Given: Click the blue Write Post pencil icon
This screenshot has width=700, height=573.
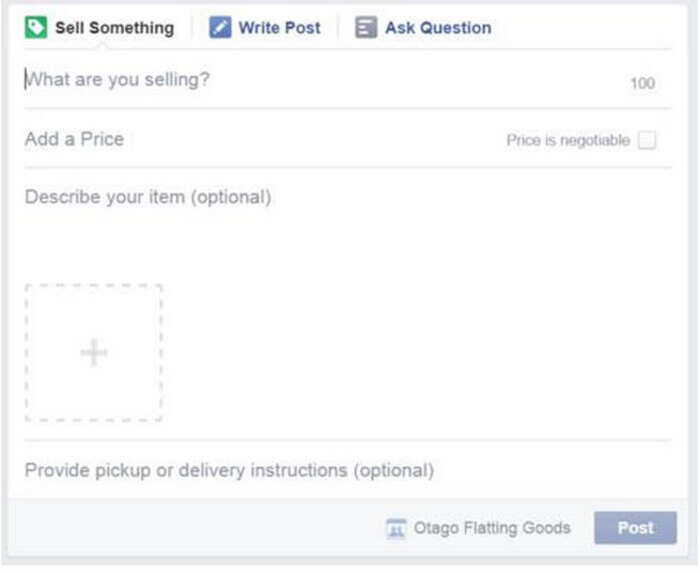Looking at the screenshot, I should point(220,27).
